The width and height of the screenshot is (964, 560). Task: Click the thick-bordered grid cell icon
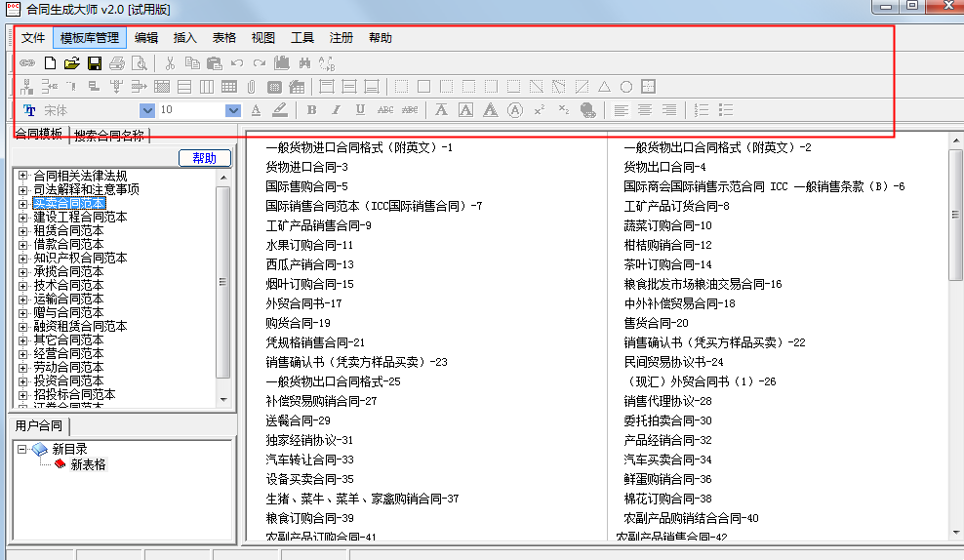[648, 87]
